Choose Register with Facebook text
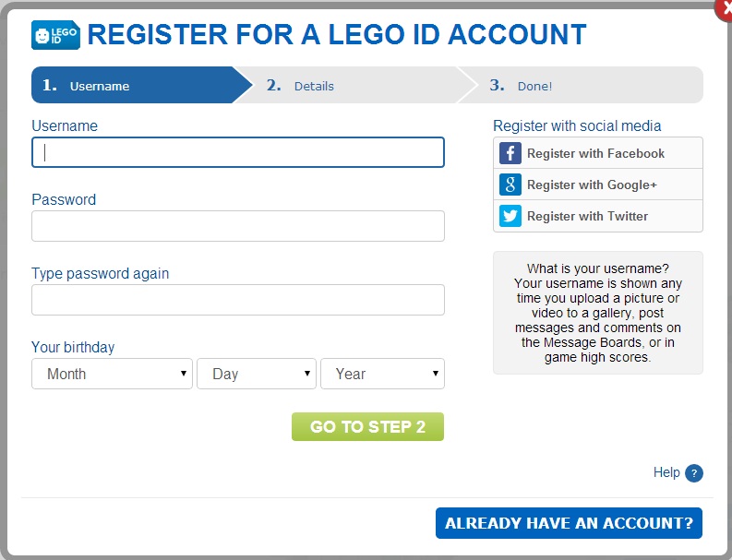Viewport: 732px width, 560px height. pyautogui.click(x=595, y=153)
